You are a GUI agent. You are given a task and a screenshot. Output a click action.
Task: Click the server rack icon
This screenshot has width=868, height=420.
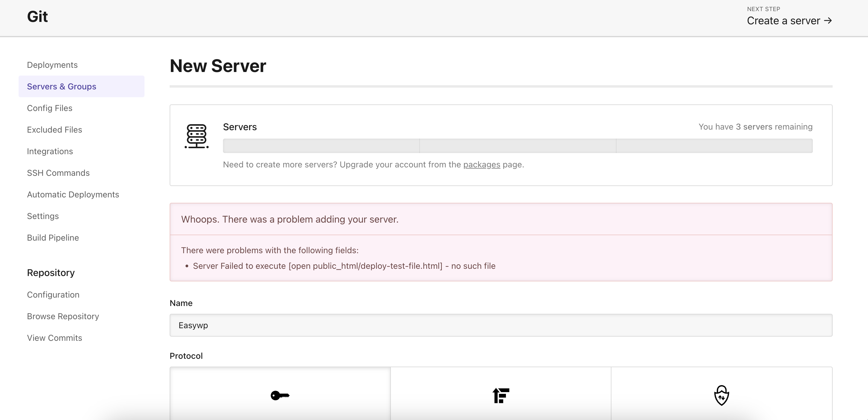[196, 136]
